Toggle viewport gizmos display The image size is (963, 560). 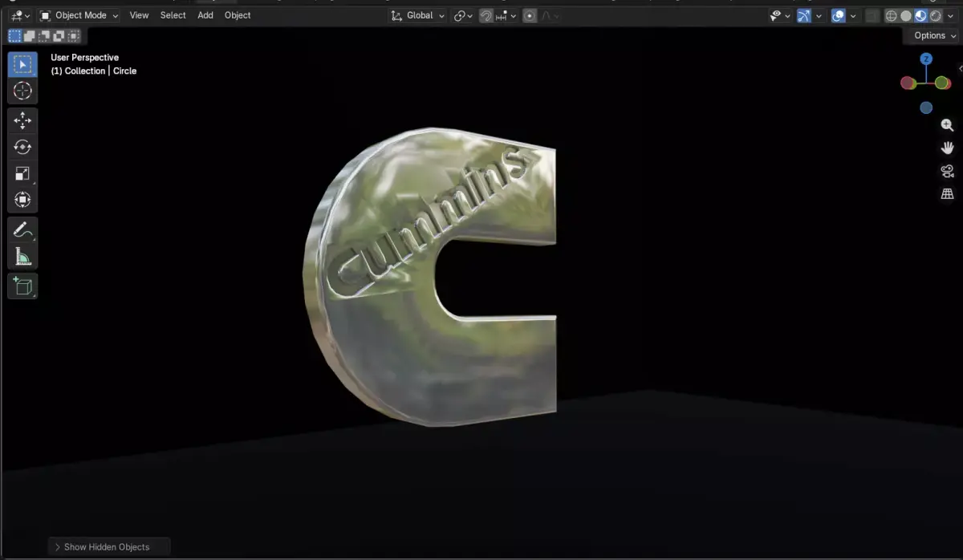pos(803,15)
